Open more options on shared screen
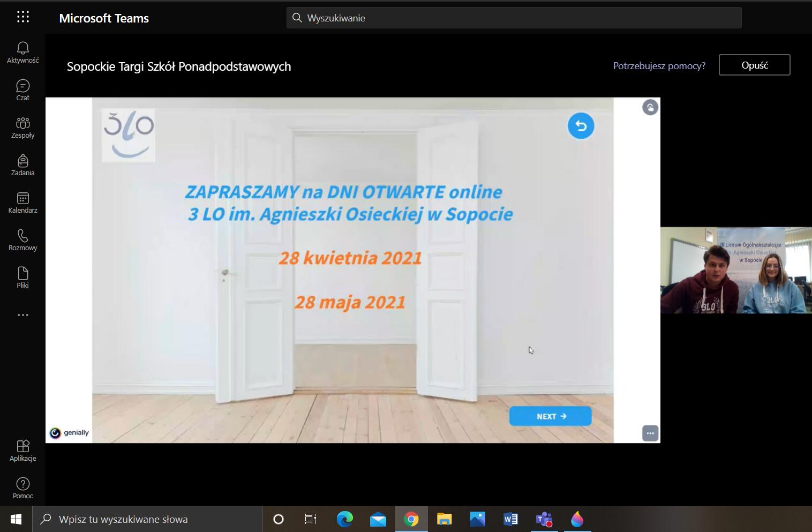The image size is (812, 532). [650, 433]
